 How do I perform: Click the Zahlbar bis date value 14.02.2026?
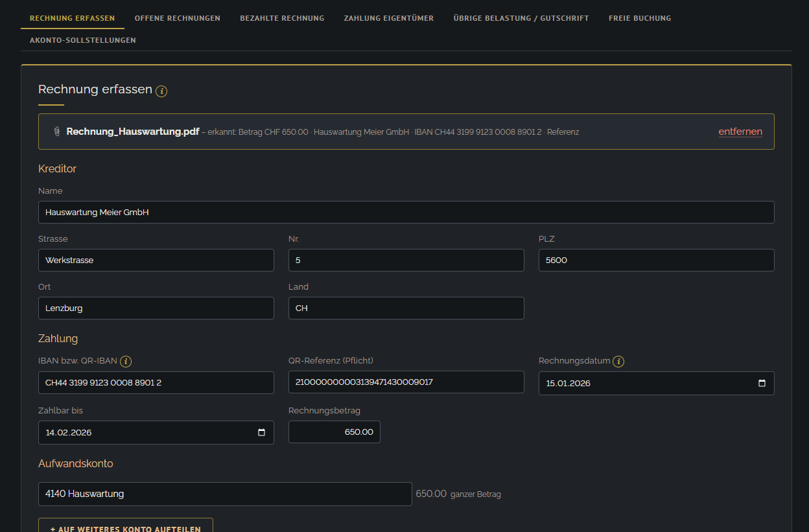68,432
